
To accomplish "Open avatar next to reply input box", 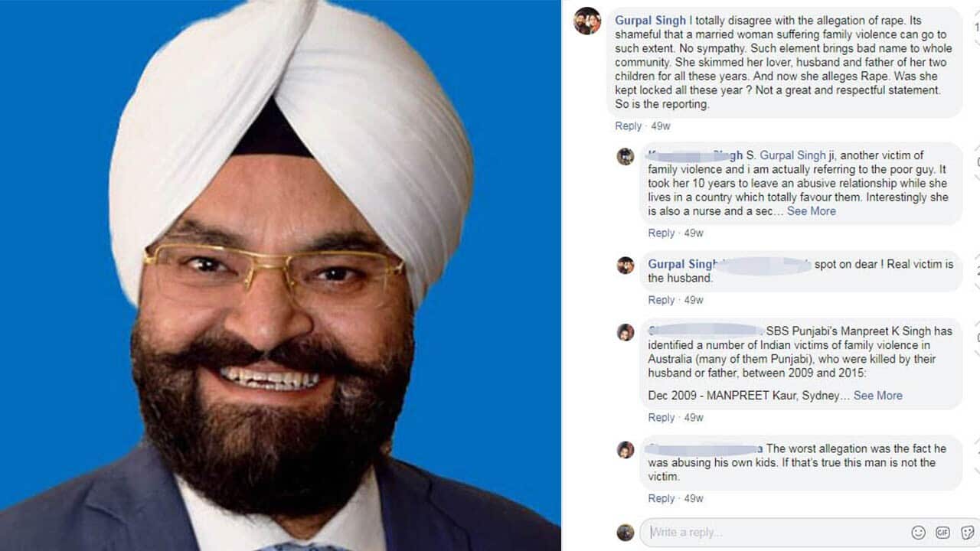I will [626, 532].
